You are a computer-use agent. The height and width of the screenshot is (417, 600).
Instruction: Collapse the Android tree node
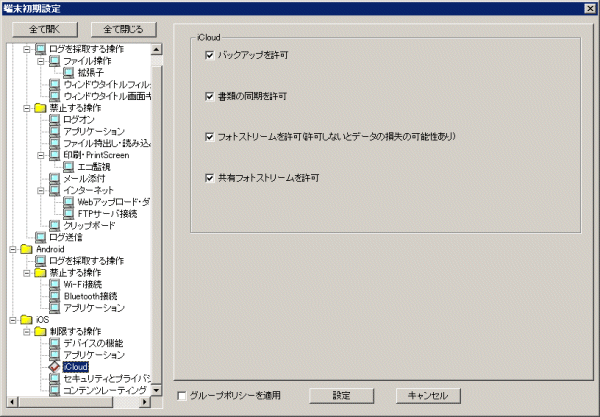click(13, 248)
